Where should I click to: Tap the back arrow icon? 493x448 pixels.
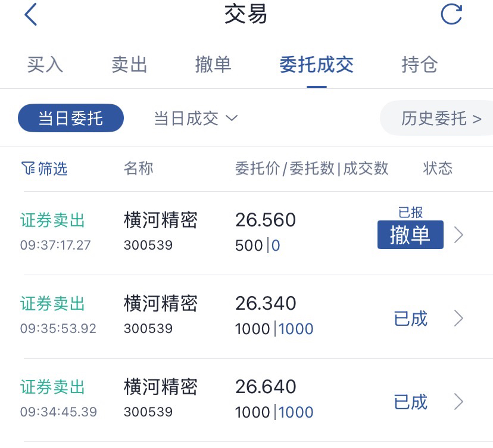[31, 14]
